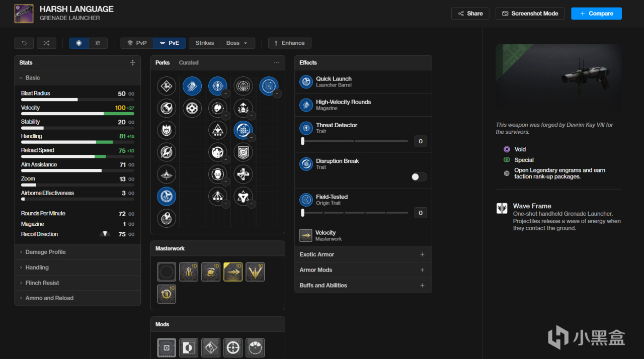Image resolution: width=644 pixels, height=359 pixels.
Task: Expand the Ammo and Reload section
Action: tap(77, 298)
